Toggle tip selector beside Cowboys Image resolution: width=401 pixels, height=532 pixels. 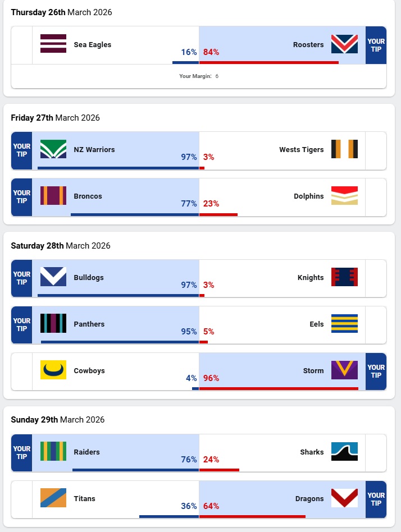[x=21, y=372]
